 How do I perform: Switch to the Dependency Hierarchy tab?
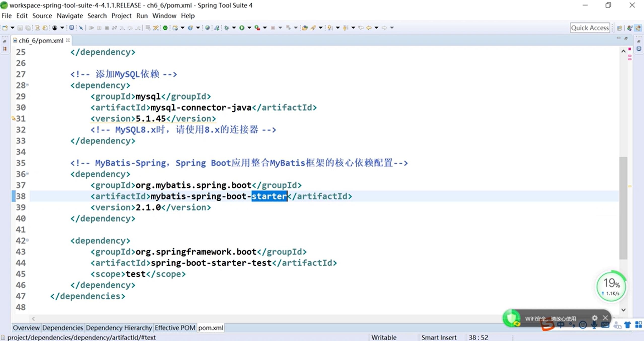tap(119, 328)
